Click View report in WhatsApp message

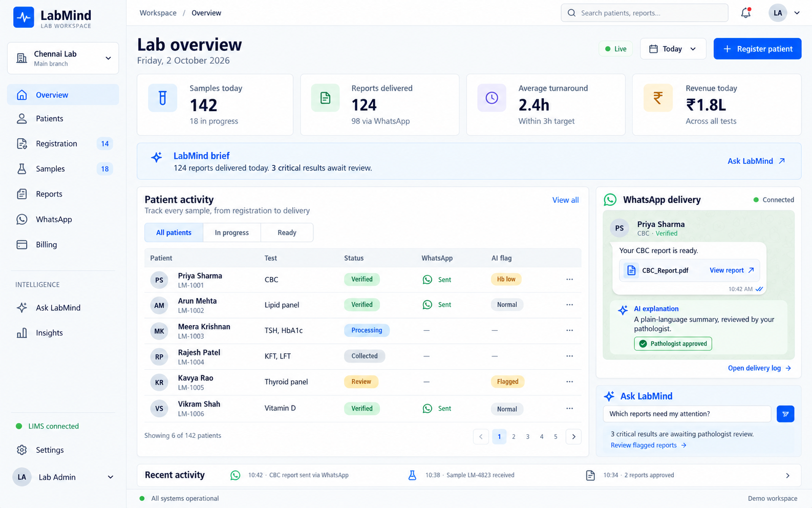[732, 270]
